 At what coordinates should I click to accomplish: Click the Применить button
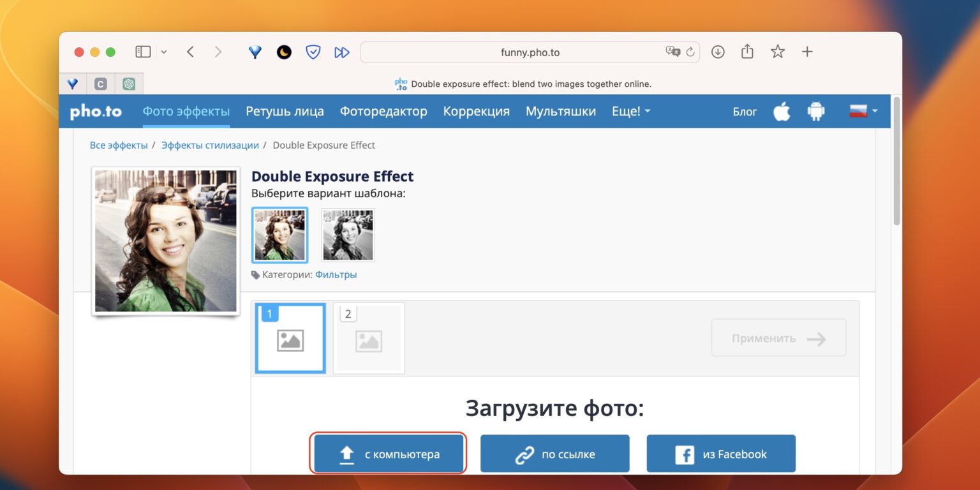[x=778, y=338]
